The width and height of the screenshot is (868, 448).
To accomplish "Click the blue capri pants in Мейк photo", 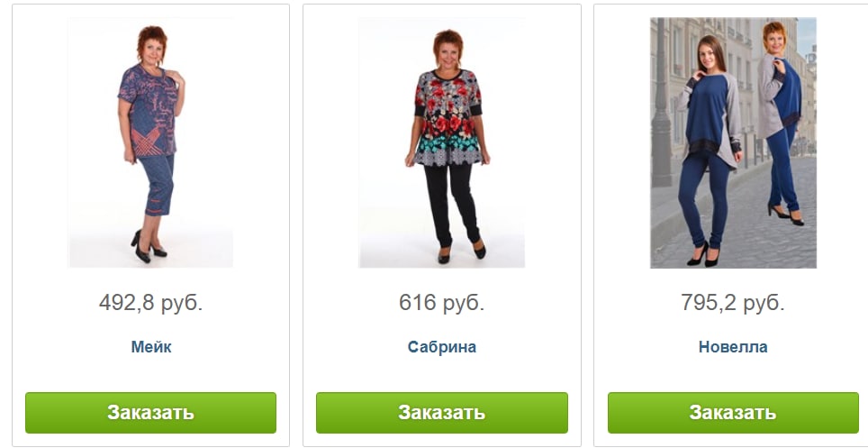I will pos(158,185).
